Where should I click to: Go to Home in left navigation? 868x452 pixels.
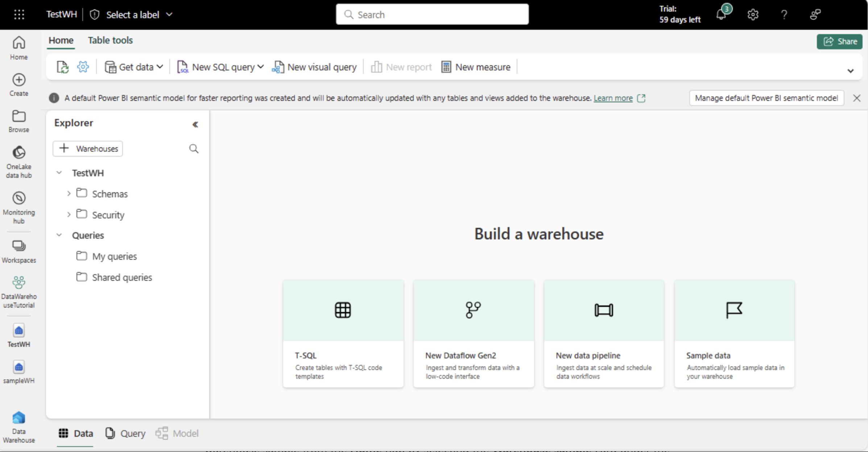tap(19, 48)
